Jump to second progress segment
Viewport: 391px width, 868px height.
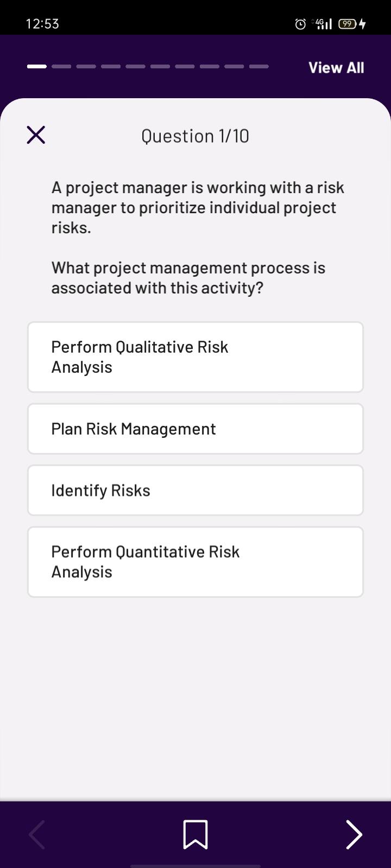click(x=61, y=67)
